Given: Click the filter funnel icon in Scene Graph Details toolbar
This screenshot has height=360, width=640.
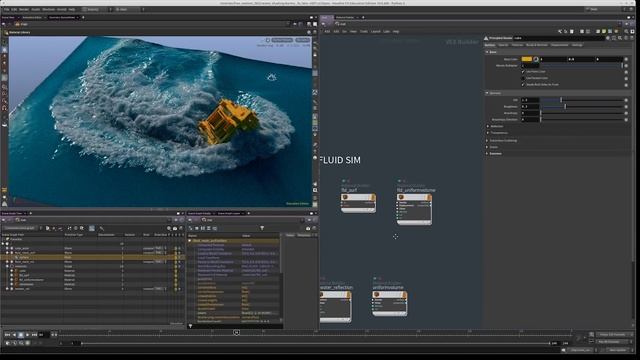Looking at the screenshot, I should coord(262,228).
